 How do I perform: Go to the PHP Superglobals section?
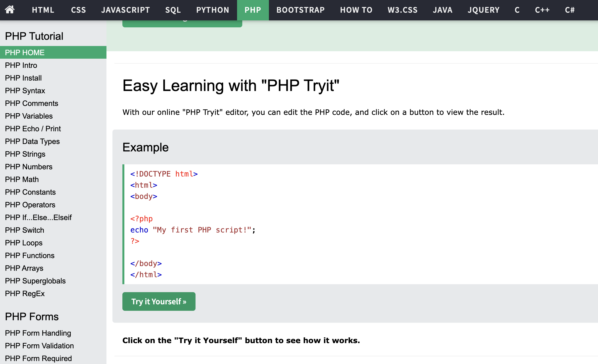(35, 281)
